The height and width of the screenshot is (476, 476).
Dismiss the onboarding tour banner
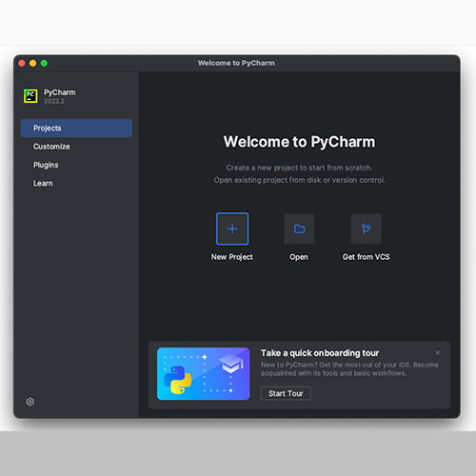pos(437,352)
